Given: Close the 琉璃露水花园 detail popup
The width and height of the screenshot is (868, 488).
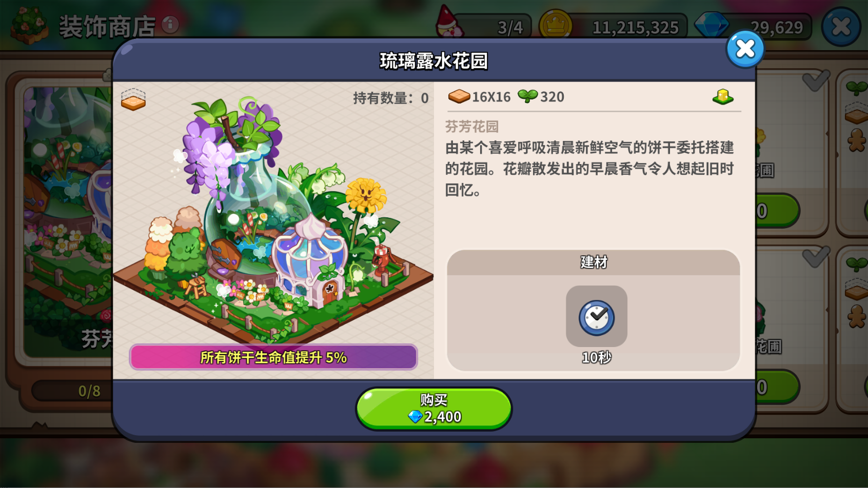Looking at the screenshot, I should (745, 49).
